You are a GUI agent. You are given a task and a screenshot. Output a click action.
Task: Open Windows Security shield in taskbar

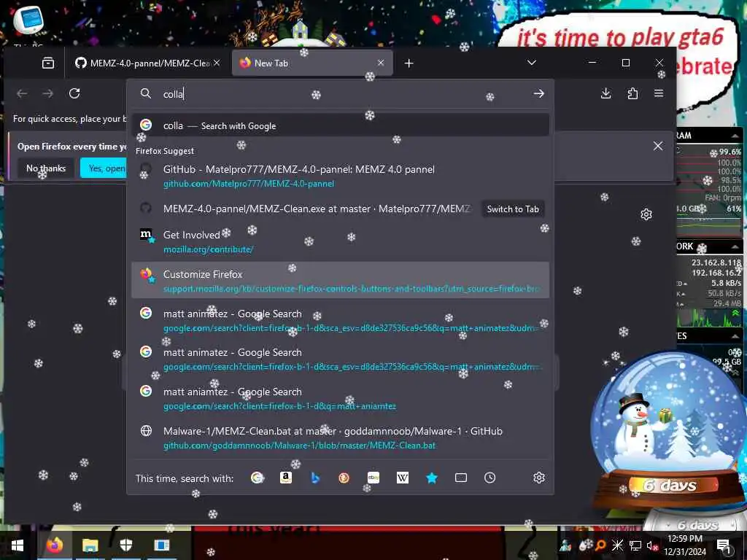(125, 545)
